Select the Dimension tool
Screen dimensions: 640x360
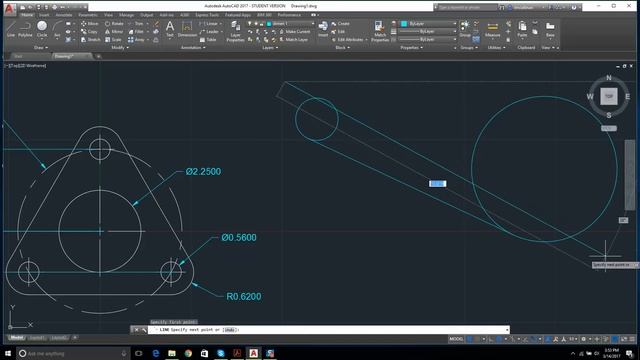(x=187, y=29)
